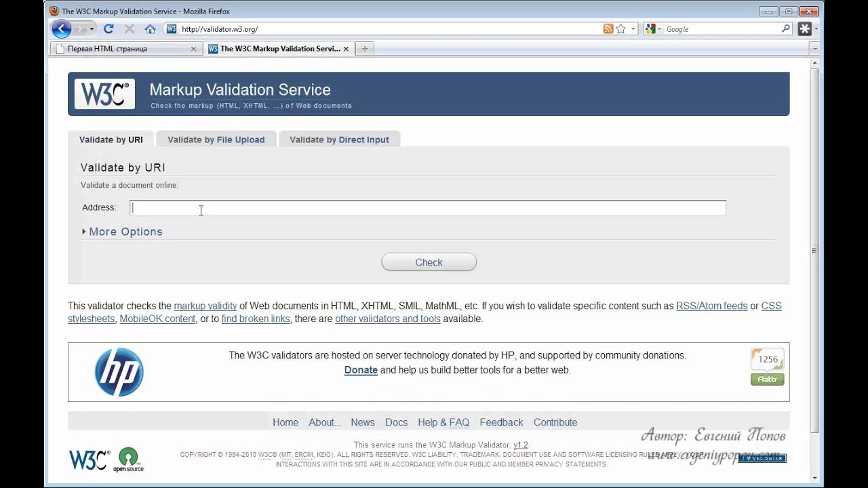Click the open source logo

pos(128,460)
